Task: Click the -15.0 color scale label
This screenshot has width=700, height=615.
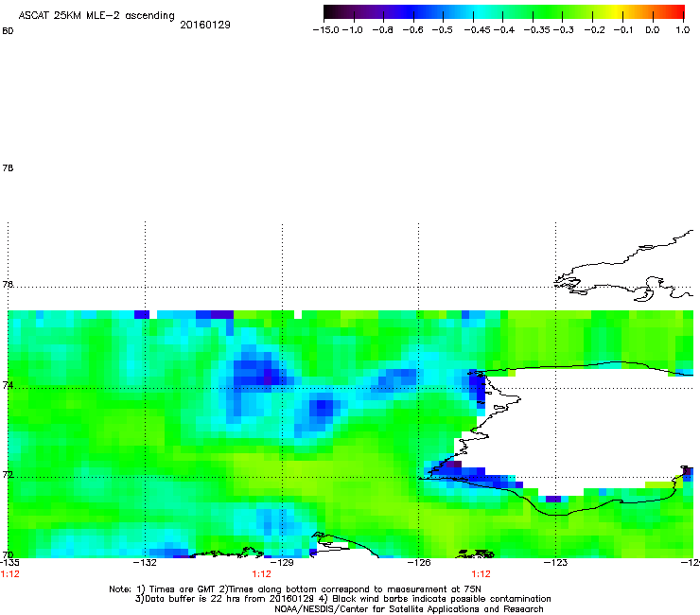Action: click(326, 30)
